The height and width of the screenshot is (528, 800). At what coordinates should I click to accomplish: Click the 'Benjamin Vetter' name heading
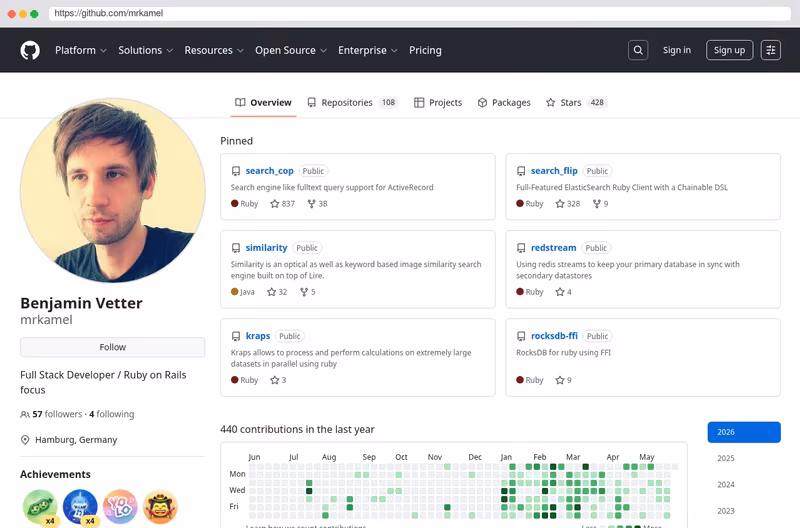pyautogui.click(x=81, y=303)
